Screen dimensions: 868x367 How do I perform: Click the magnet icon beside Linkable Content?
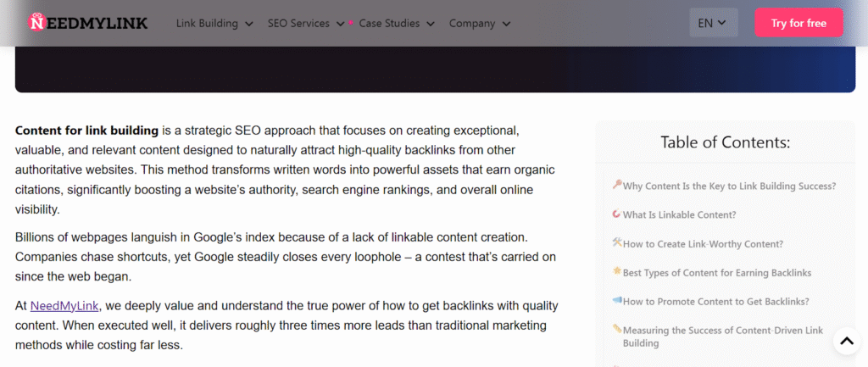pyautogui.click(x=616, y=214)
